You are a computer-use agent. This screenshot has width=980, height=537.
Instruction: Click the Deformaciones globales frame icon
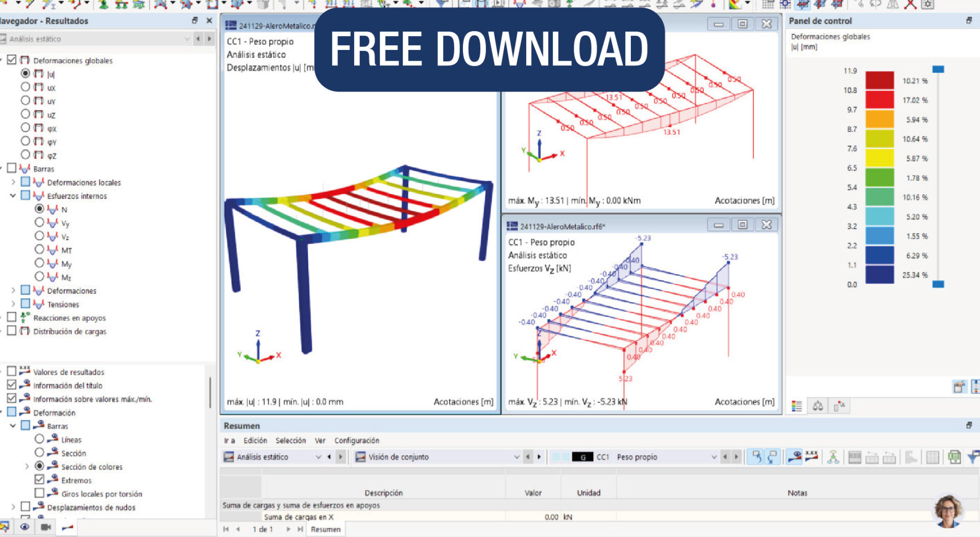24,60
